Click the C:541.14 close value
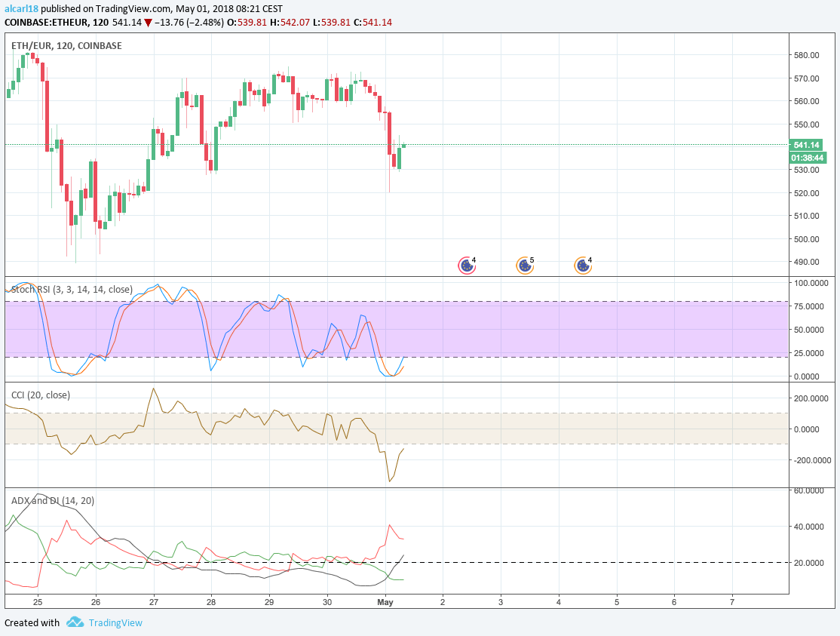Screen dimensions: 840x636 (x=372, y=23)
